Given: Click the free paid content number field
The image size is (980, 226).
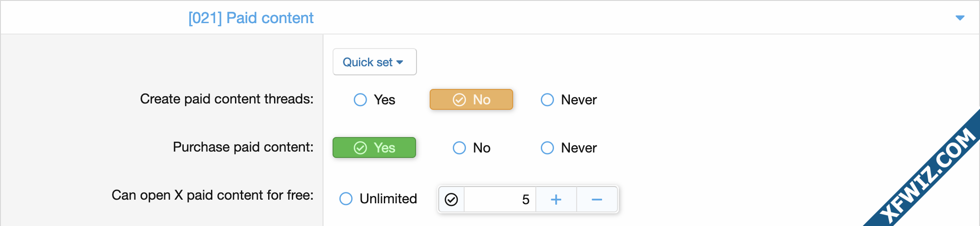Looking at the screenshot, I should pyautogui.click(x=500, y=199).
